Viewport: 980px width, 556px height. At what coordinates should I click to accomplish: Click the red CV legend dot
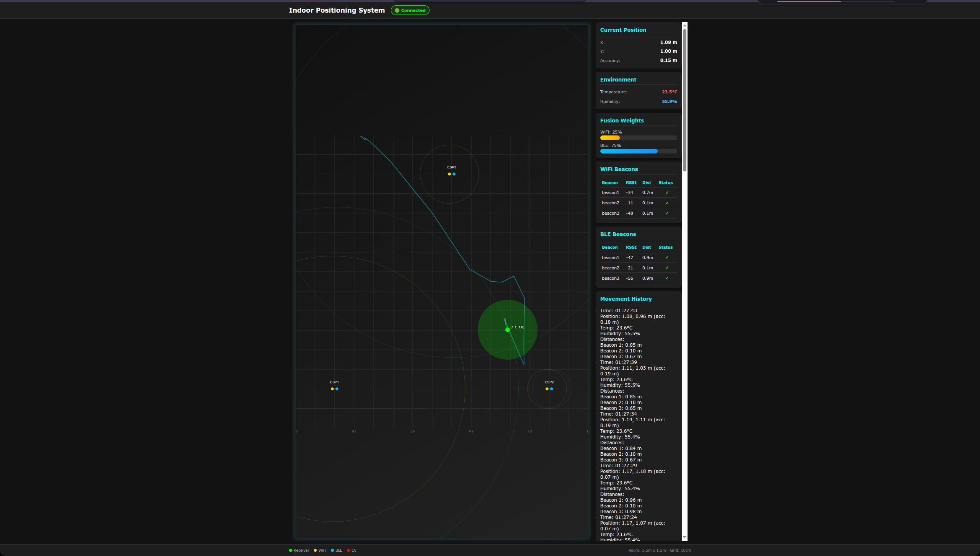point(348,550)
